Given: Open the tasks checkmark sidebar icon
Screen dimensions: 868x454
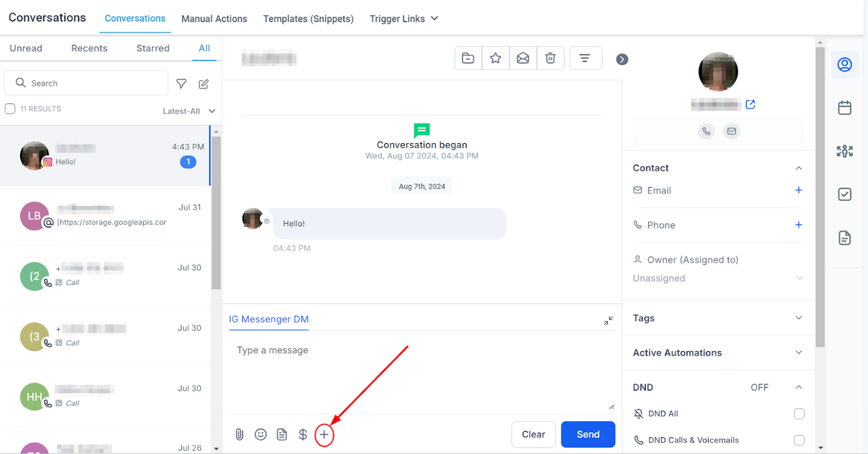Looking at the screenshot, I should coord(845,194).
